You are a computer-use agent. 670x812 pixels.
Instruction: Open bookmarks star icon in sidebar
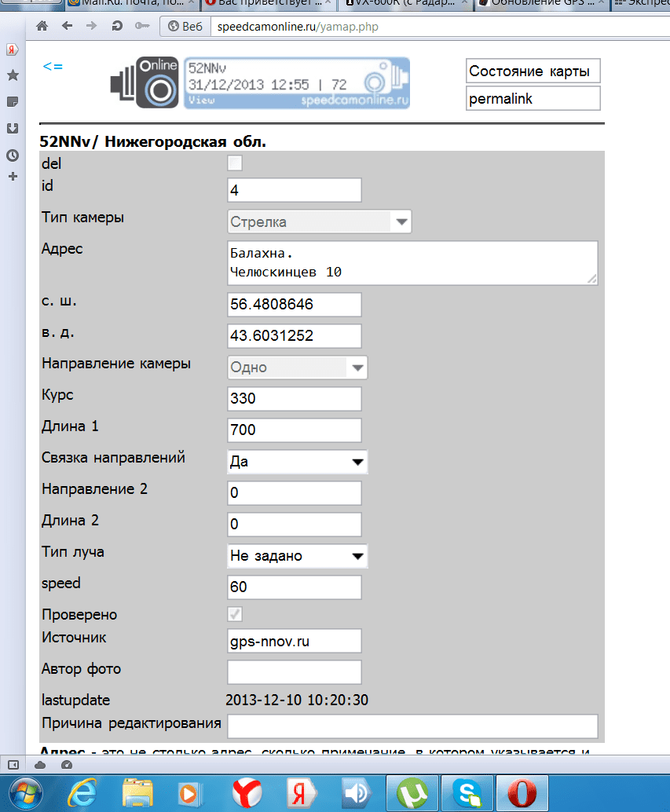(x=13, y=75)
